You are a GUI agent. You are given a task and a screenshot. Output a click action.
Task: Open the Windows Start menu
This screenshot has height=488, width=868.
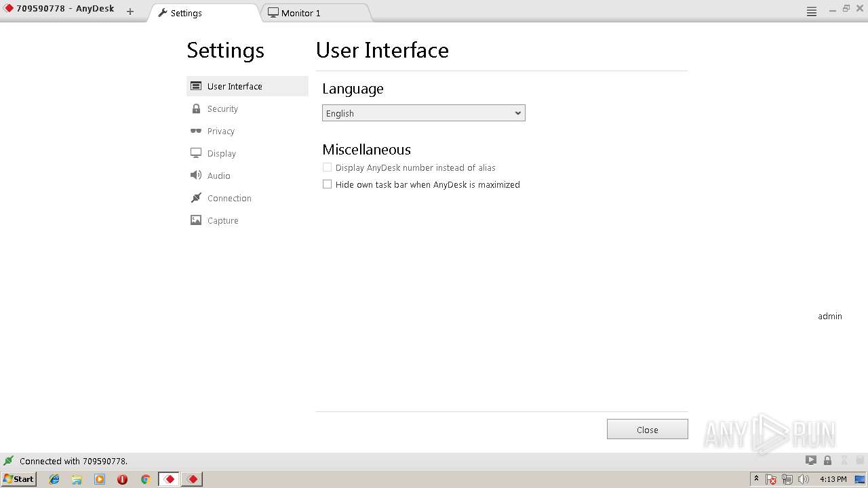click(x=19, y=479)
